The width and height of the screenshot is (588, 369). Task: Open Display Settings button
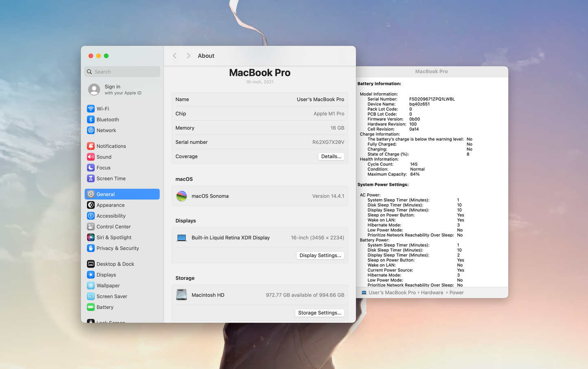tap(320, 255)
